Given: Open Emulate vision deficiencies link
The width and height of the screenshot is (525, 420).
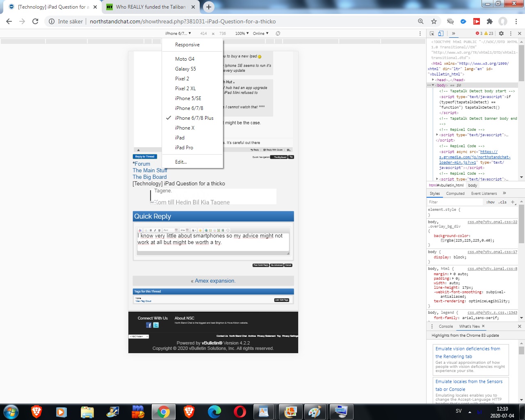Looking at the screenshot, I should pos(468,352).
